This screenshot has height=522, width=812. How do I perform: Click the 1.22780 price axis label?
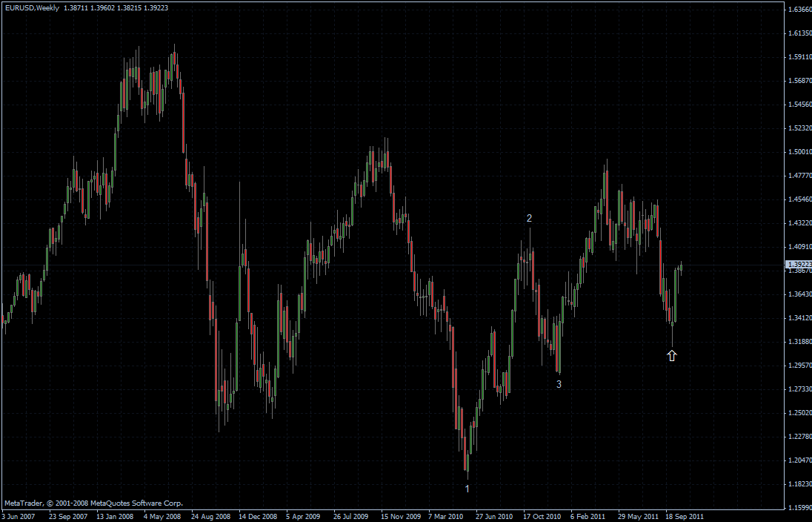pyautogui.click(x=800, y=437)
